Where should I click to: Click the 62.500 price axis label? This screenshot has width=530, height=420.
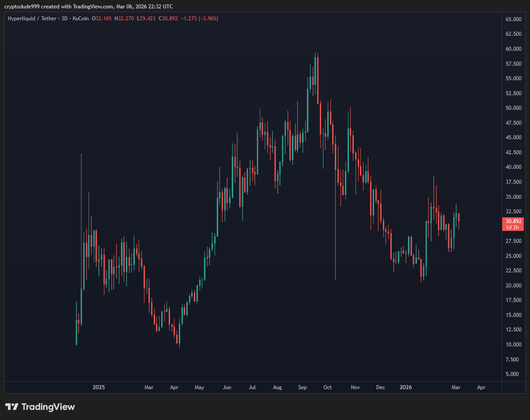(514, 34)
